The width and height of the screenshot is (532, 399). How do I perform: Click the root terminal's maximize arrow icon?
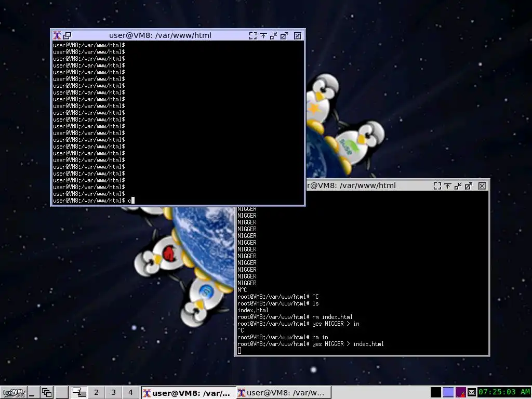(469, 186)
